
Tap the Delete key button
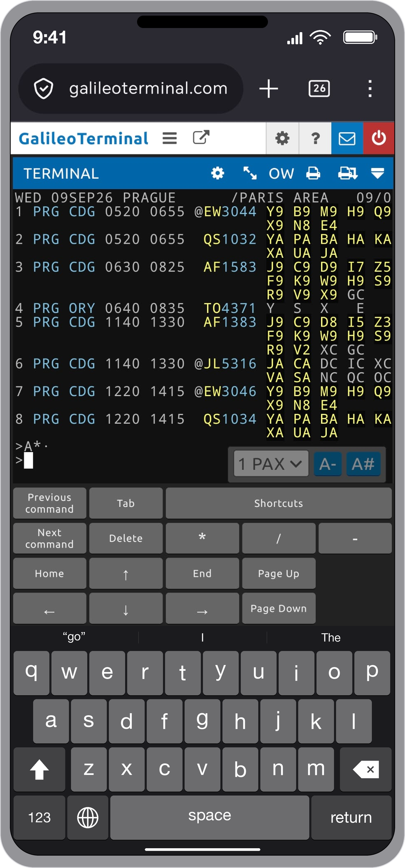126,538
